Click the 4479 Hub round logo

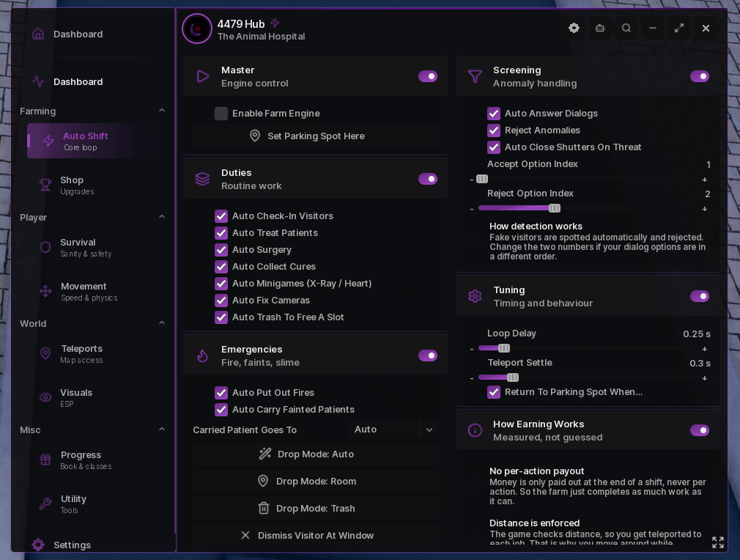pyautogui.click(x=197, y=29)
